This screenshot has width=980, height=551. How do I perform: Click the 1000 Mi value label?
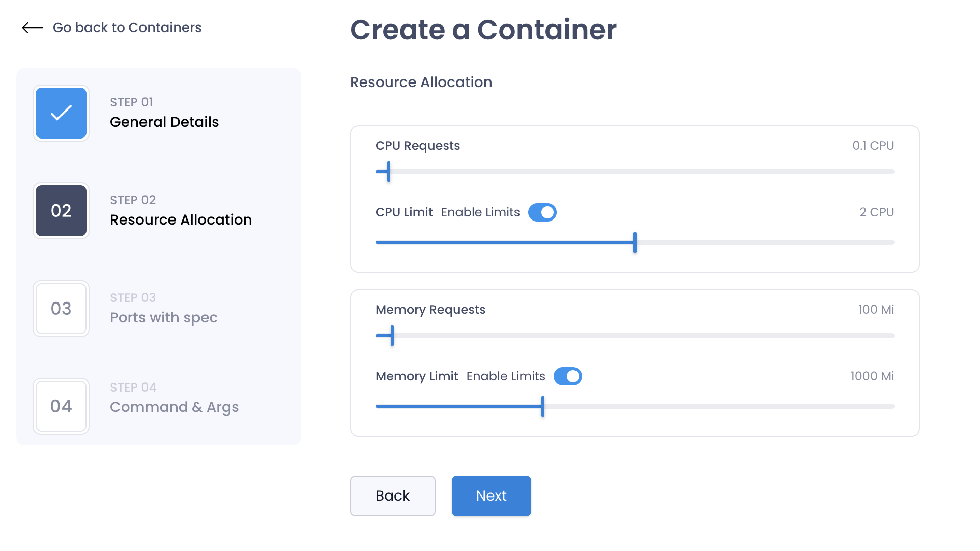tap(872, 376)
